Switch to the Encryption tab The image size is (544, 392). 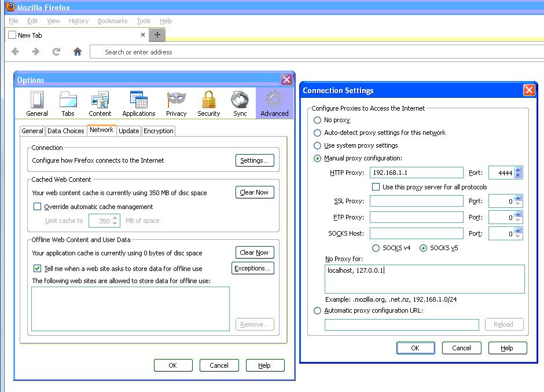[x=158, y=131]
